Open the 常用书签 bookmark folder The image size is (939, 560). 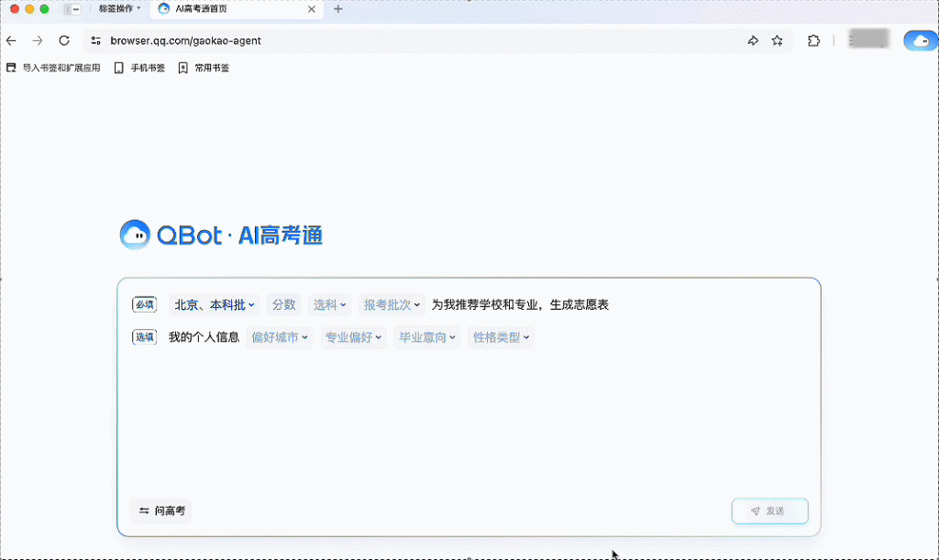(204, 68)
